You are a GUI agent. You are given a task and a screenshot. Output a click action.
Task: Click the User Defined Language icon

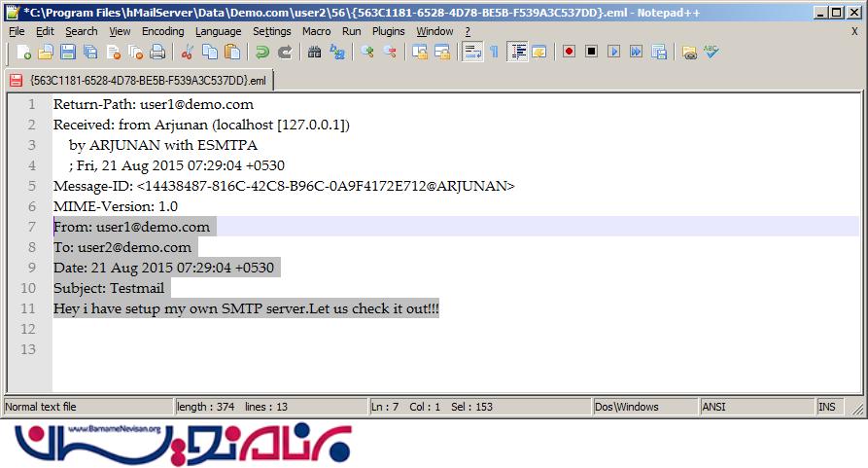[539, 53]
